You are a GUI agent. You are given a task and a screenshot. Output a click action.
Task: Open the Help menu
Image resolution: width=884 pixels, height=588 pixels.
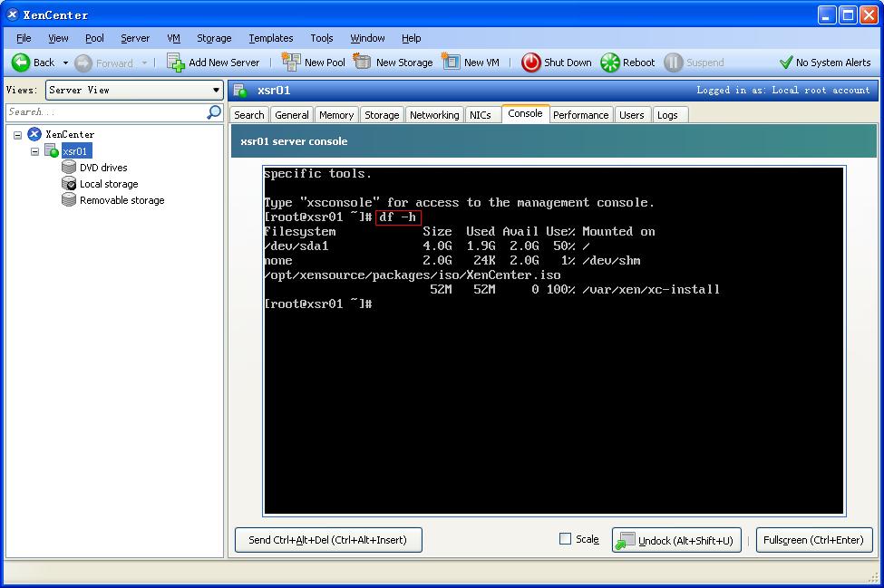(412, 38)
